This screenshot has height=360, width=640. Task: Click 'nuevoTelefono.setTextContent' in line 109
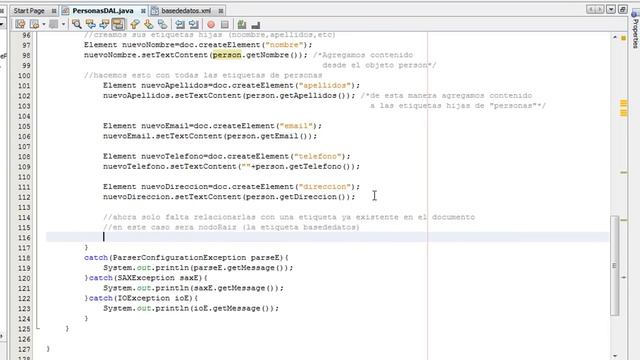[x=169, y=167]
